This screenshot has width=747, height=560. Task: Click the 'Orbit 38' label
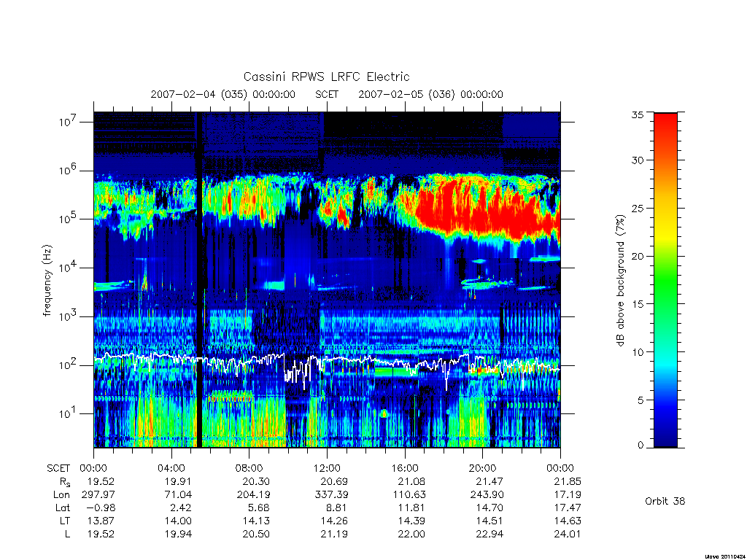[665, 501]
